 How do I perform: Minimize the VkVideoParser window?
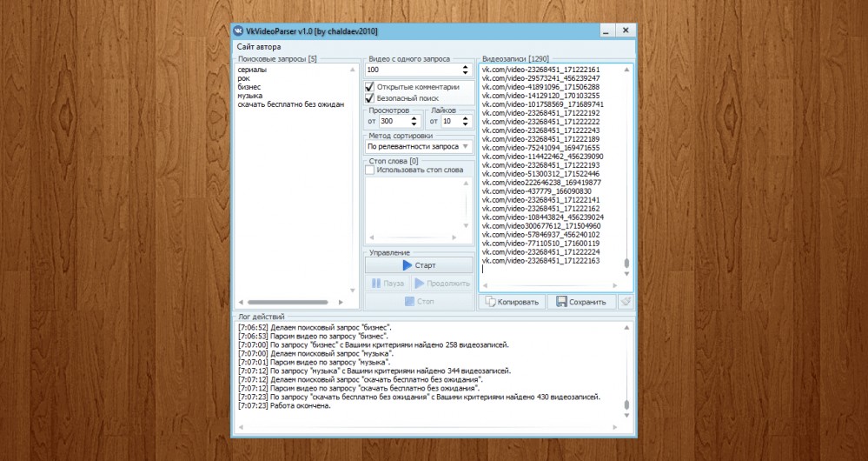pos(606,31)
